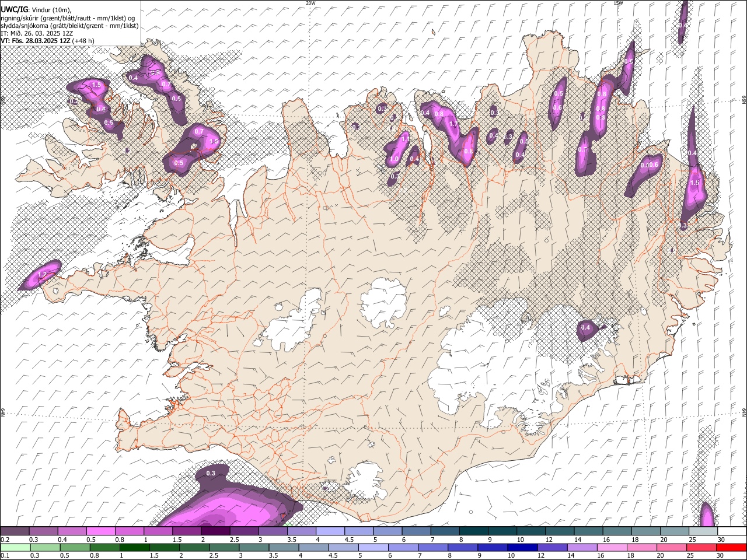Click the '(+48 h)' forecast offset text
This screenshot has height=560, width=747.
tap(83, 41)
